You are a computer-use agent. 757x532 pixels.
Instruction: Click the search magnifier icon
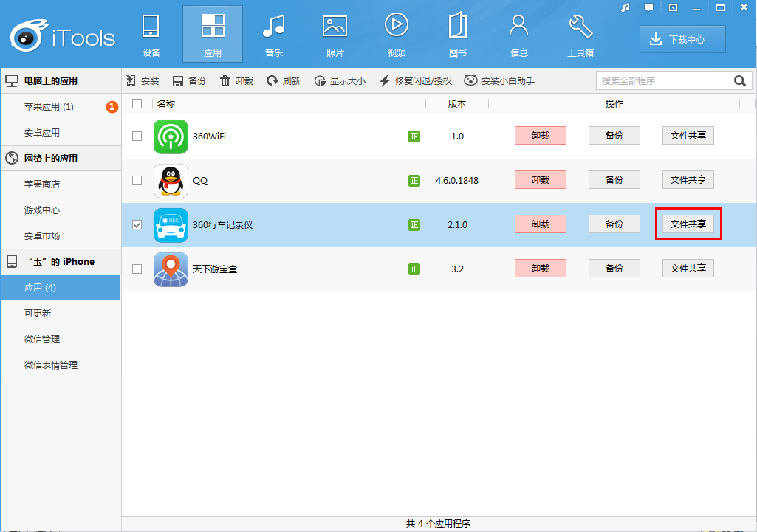(x=739, y=81)
